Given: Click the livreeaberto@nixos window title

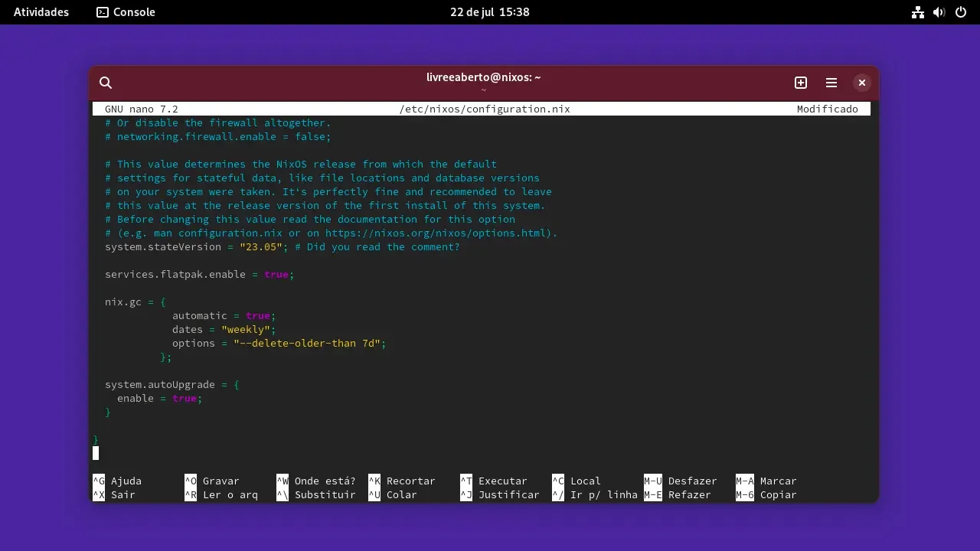Looking at the screenshot, I should 483,77.
